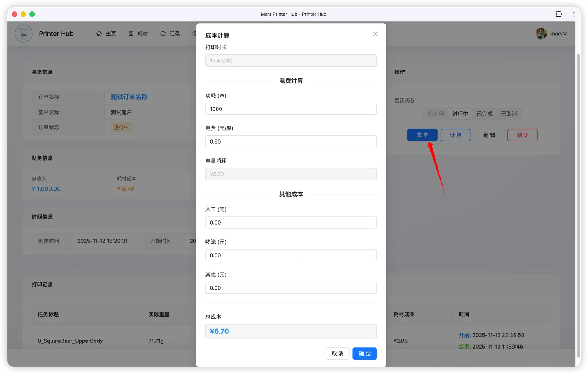Close the 成本计算 dialog
This screenshot has width=588, height=374.
[x=375, y=34]
